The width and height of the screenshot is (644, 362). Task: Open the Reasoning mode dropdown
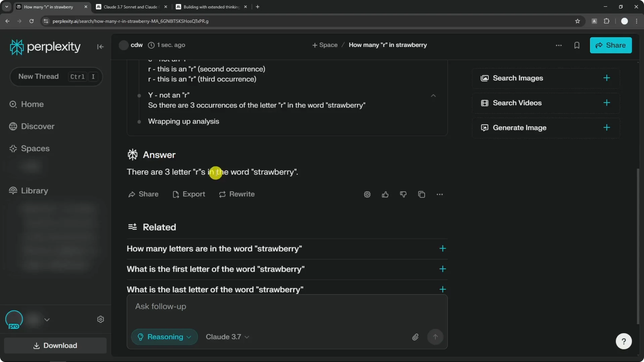[x=164, y=337]
